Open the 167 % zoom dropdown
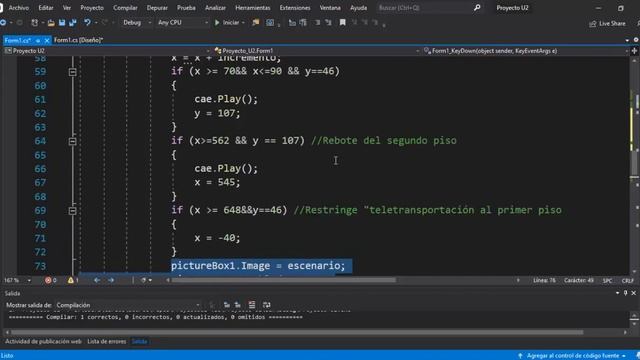The image size is (640, 360). pos(17,280)
